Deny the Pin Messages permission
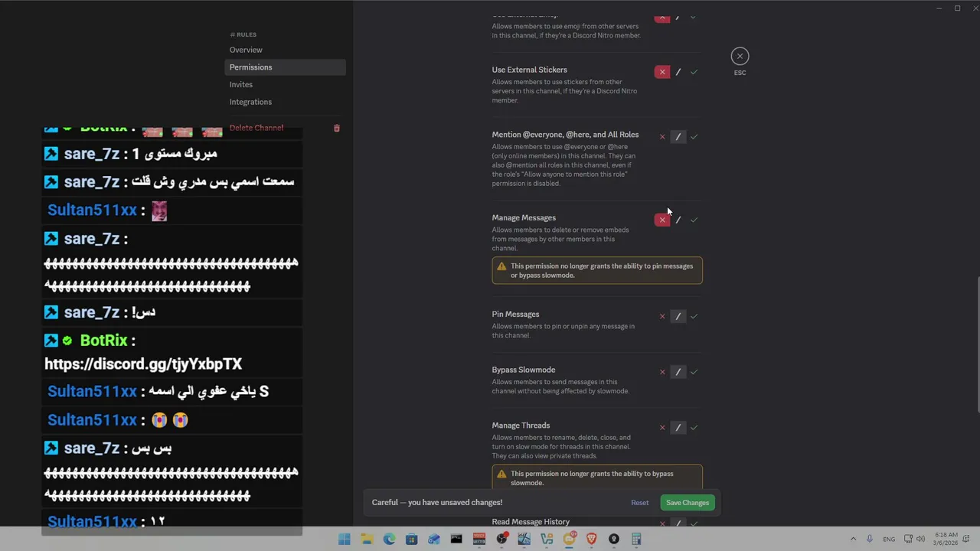 [x=662, y=316]
